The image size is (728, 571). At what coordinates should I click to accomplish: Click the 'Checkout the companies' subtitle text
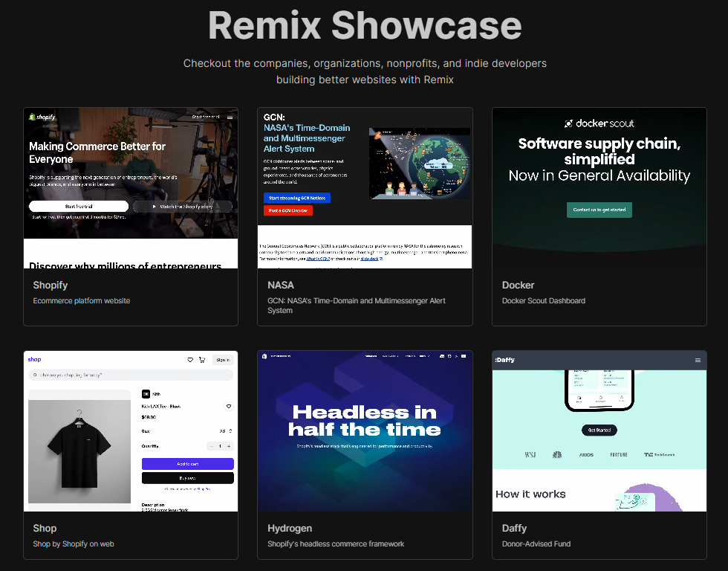coord(365,71)
